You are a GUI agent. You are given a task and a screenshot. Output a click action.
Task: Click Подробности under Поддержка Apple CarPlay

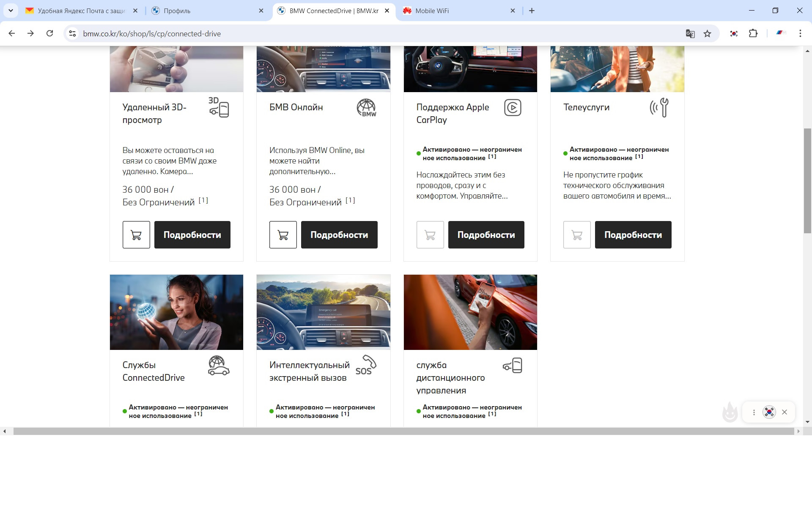[x=486, y=235]
